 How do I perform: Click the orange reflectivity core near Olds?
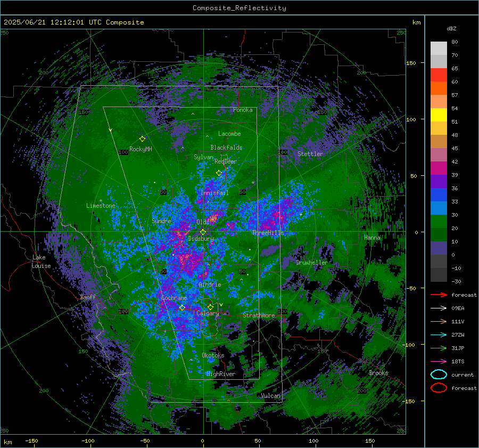(213, 218)
